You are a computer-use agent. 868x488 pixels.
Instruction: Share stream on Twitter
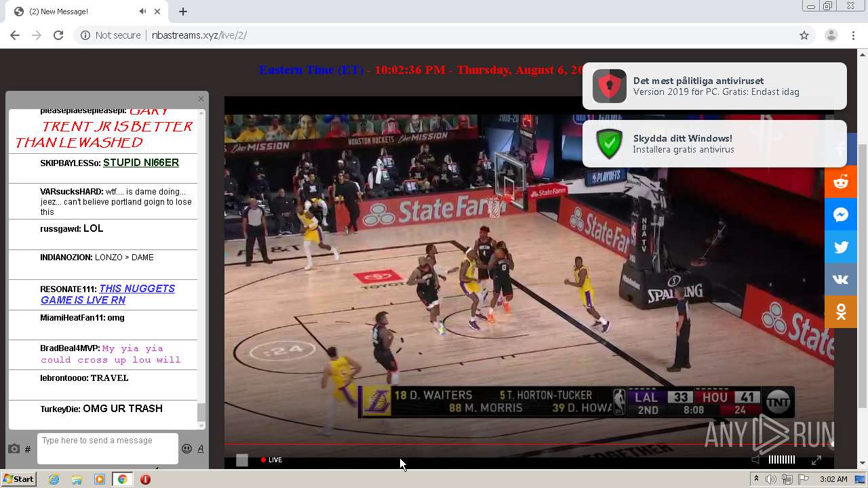click(841, 247)
